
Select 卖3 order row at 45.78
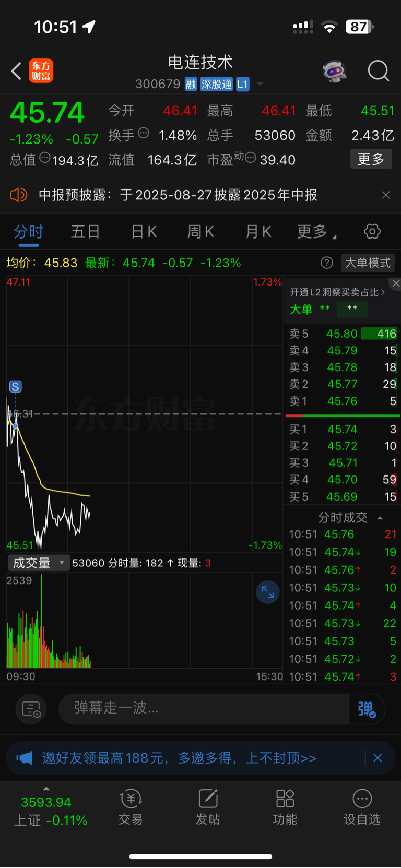pyautogui.click(x=343, y=367)
